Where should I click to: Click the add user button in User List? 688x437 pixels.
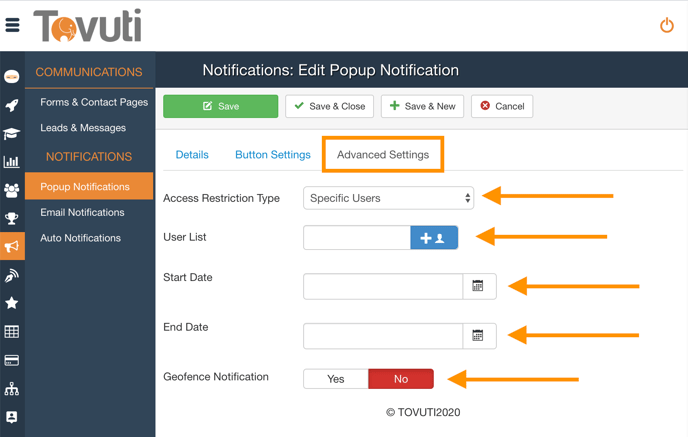tap(434, 238)
